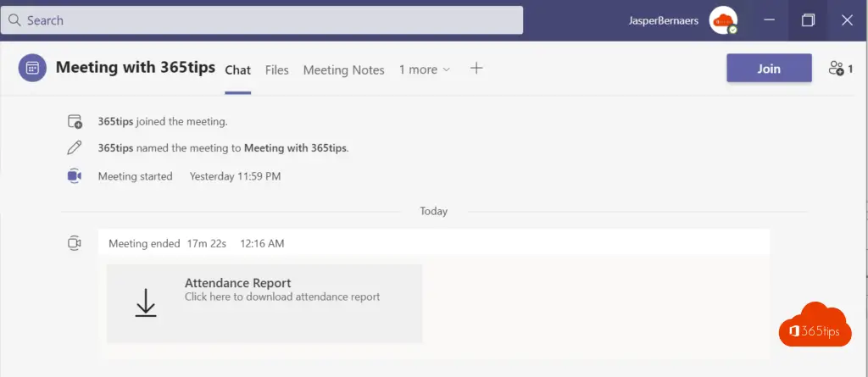Expand the "1 more" tabs dropdown

tap(425, 69)
